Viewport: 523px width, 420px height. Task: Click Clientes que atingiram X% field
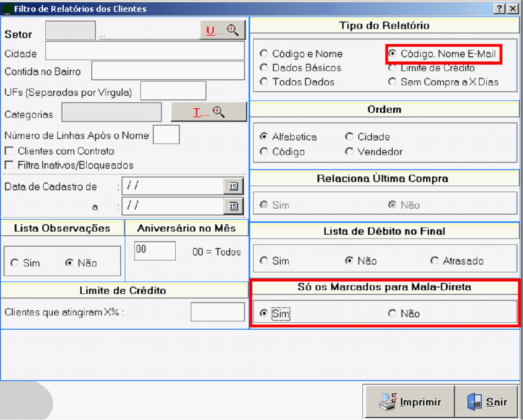click(x=217, y=312)
